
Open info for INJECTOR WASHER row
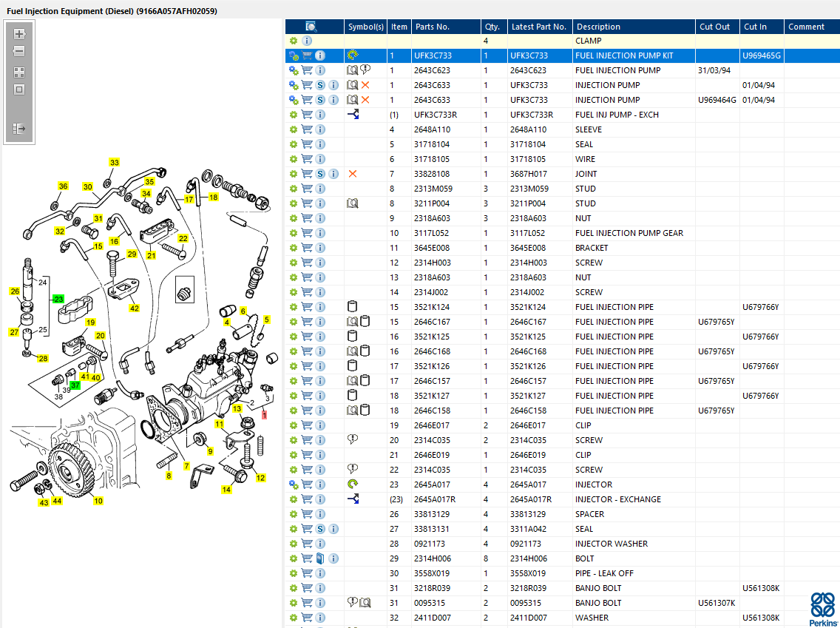tap(320, 544)
